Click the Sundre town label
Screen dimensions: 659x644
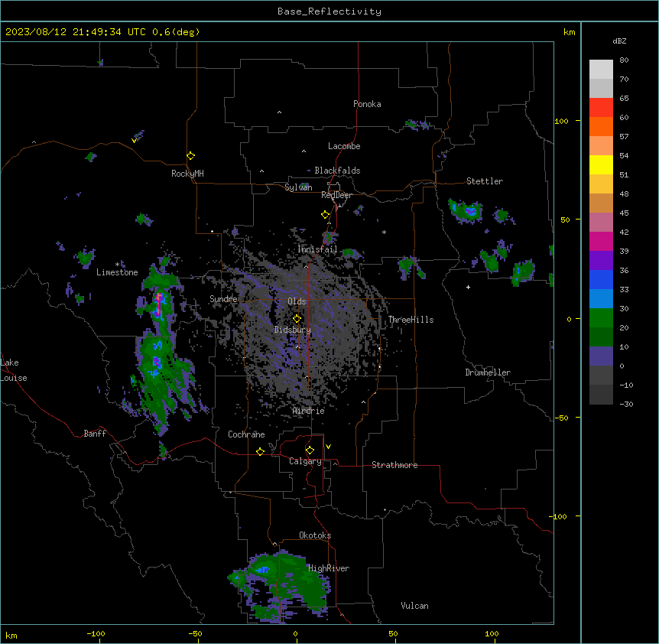point(223,299)
